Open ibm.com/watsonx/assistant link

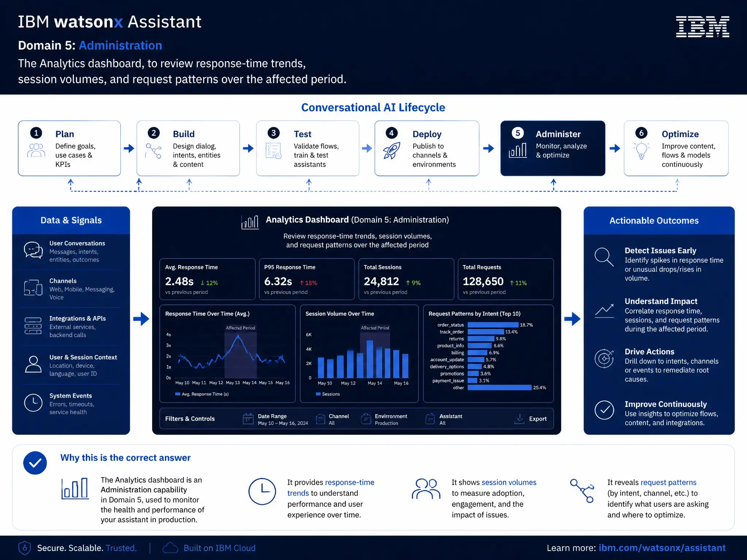[662, 548]
